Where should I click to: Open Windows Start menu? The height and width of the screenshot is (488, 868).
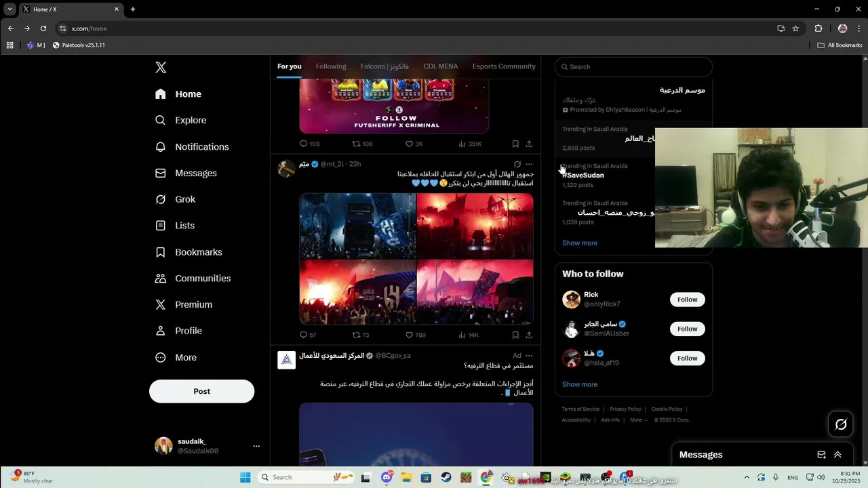245,477
